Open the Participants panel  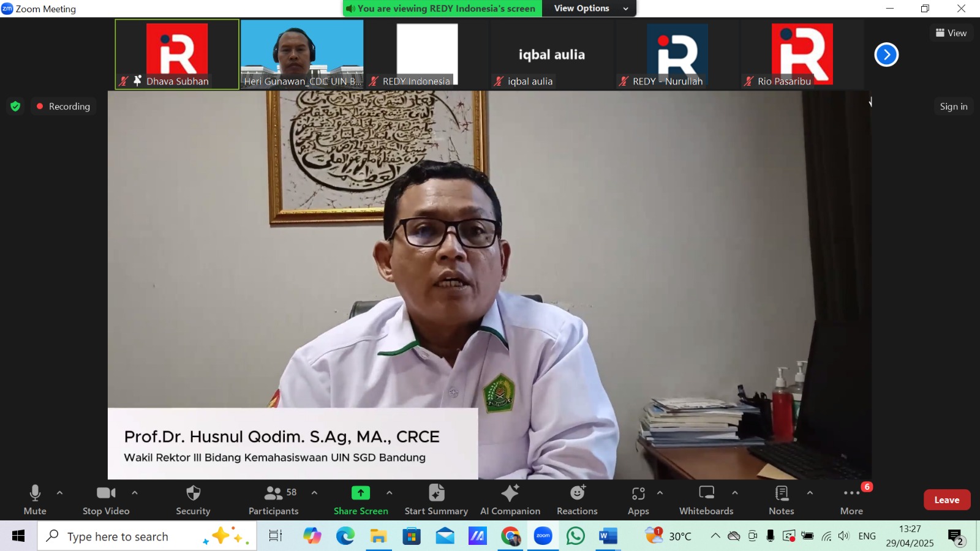tap(273, 500)
